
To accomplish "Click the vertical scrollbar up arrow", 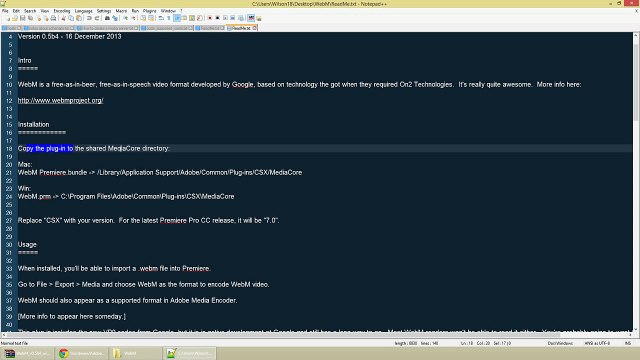I will coord(636,36).
